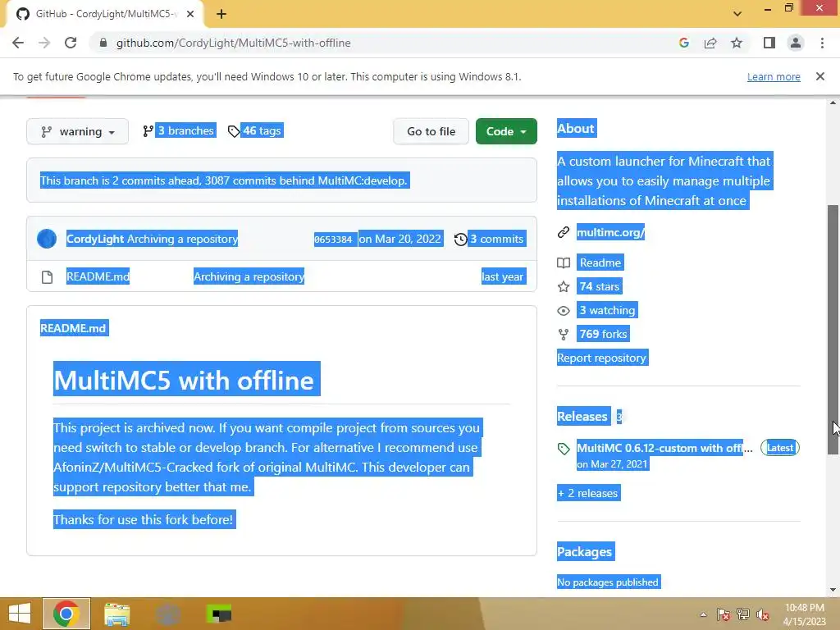Screen dimensions: 840x630
Task: Open the Releases heading link
Action: click(583, 416)
